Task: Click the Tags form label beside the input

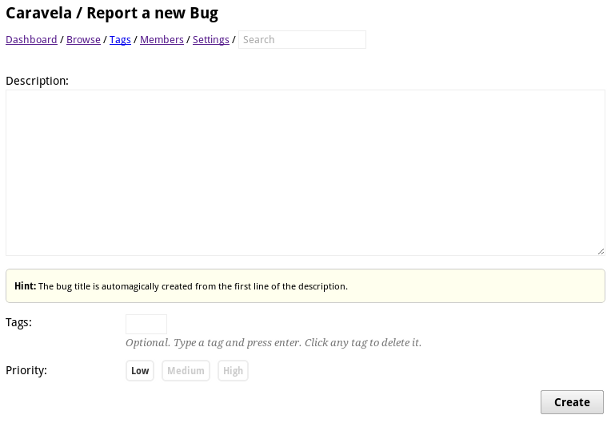Action: click(x=19, y=322)
